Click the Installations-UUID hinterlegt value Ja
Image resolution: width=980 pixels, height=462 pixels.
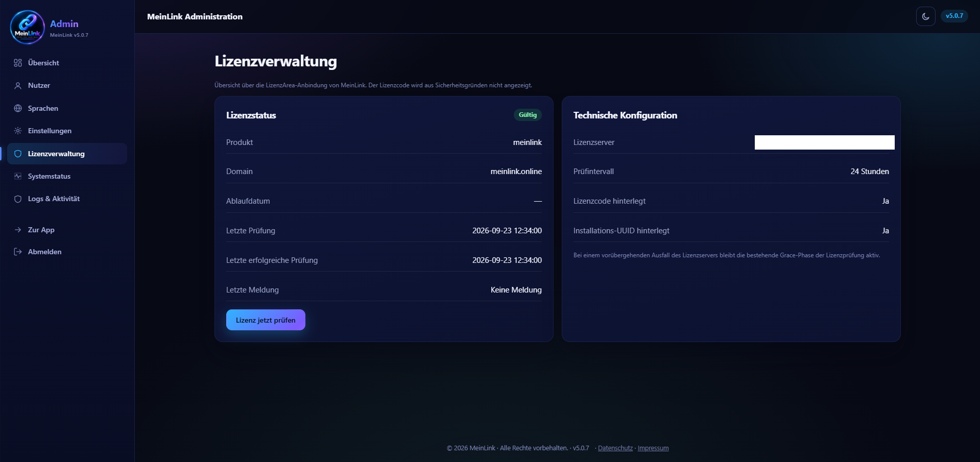coord(886,231)
